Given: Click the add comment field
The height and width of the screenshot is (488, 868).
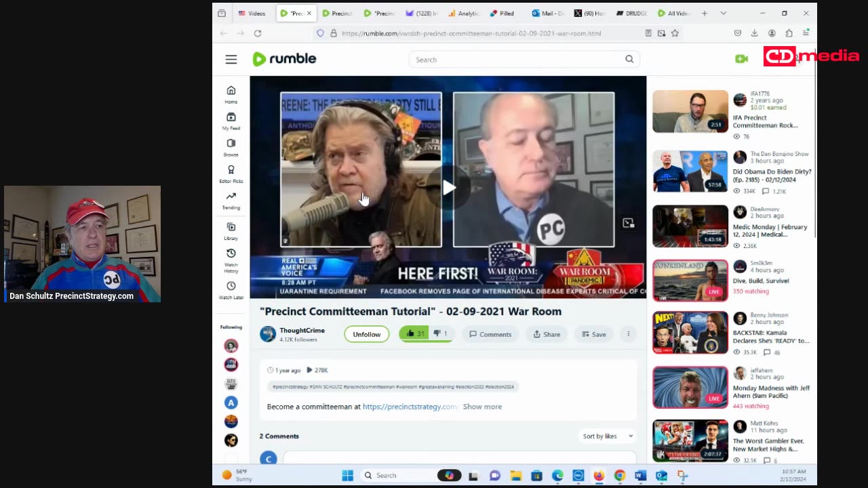Looking at the screenshot, I should (x=459, y=457).
